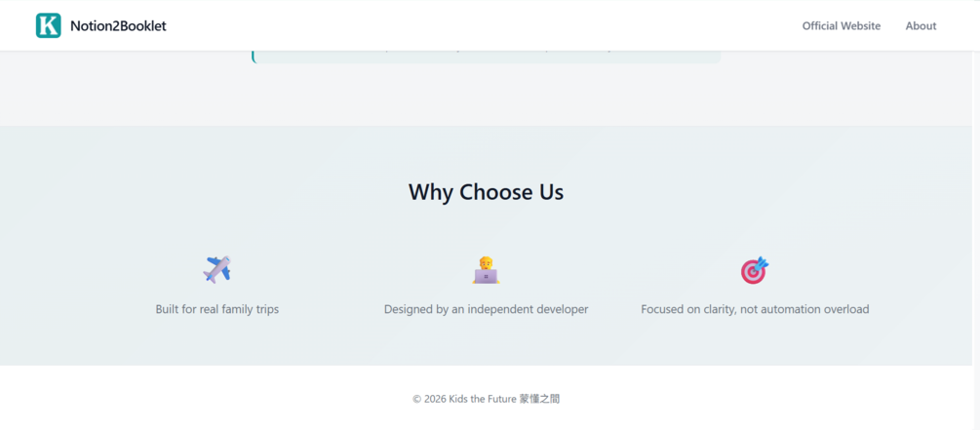
Task: Click the developer at laptop emoji icon
Action: [486, 270]
